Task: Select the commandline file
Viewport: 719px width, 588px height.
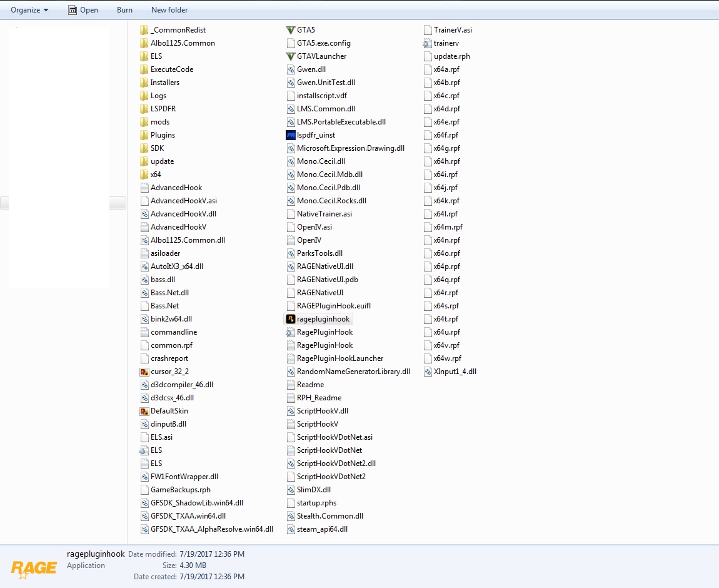Action: tap(168, 332)
